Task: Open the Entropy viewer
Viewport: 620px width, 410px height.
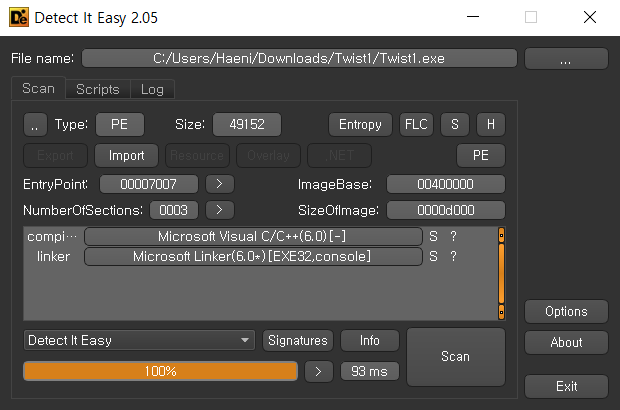Action: [360, 125]
